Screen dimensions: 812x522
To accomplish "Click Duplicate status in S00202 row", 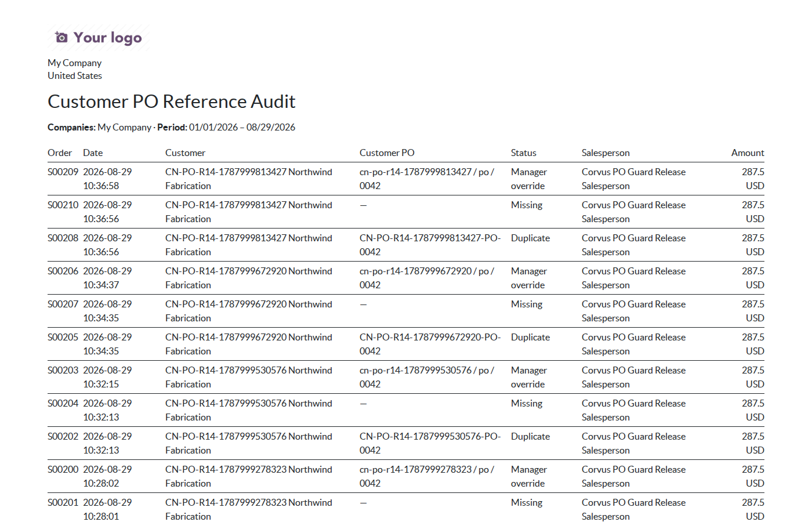I will click(x=530, y=436).
